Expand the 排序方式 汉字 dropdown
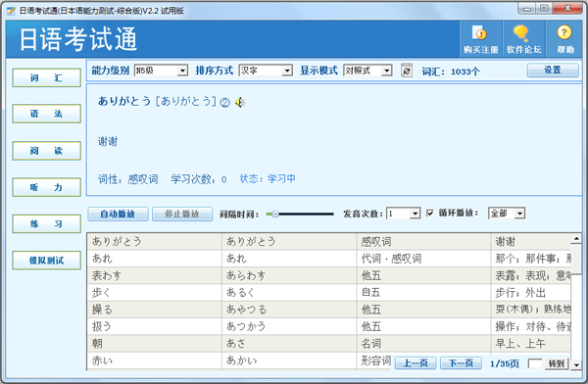The image size is (588, 384). tap(287, 71)
